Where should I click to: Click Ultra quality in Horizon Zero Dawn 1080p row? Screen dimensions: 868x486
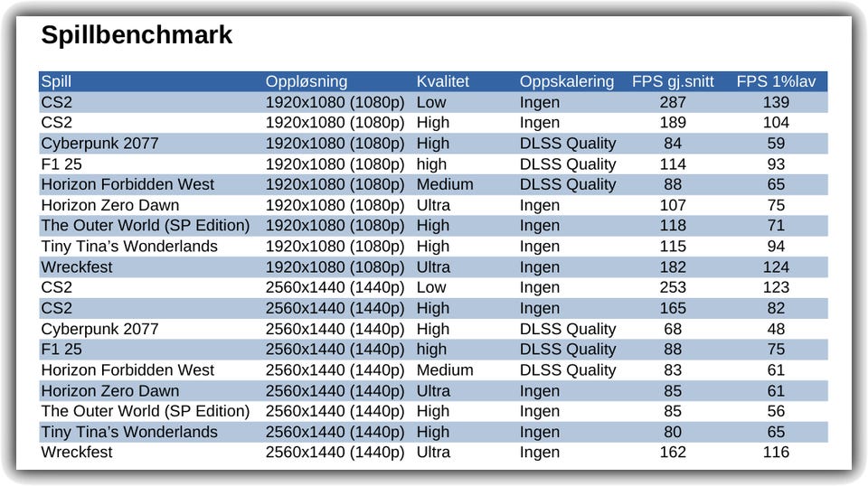click(433, 205)
